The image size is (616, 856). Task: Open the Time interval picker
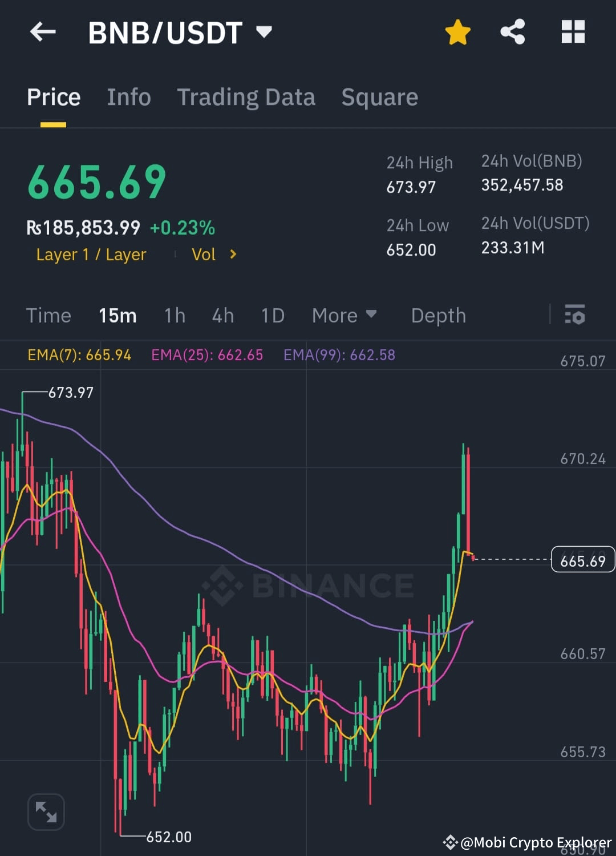point(48,315)
